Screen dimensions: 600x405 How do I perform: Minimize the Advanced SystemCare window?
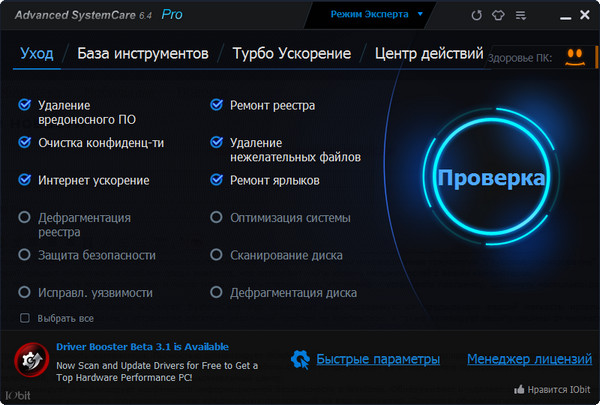tap(565, 18)
